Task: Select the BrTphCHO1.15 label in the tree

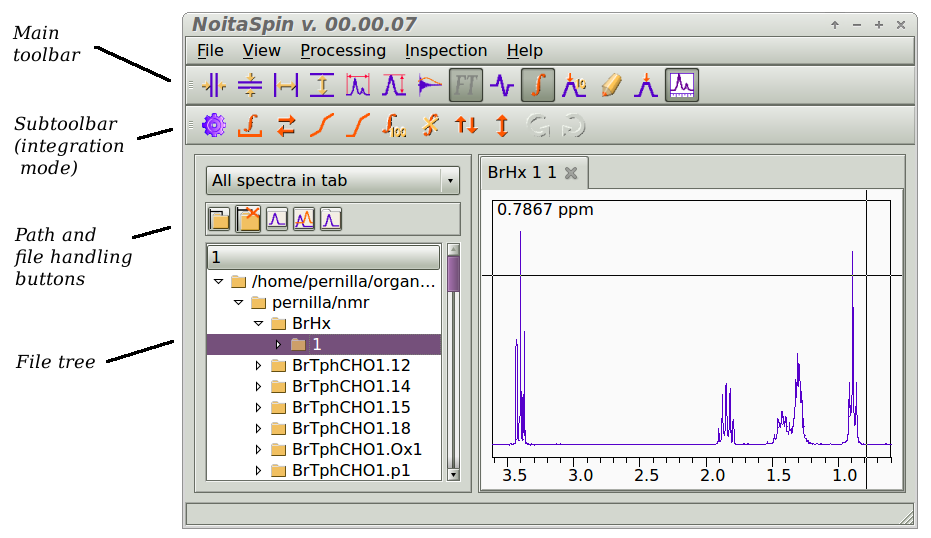Action: coord(351,407)
